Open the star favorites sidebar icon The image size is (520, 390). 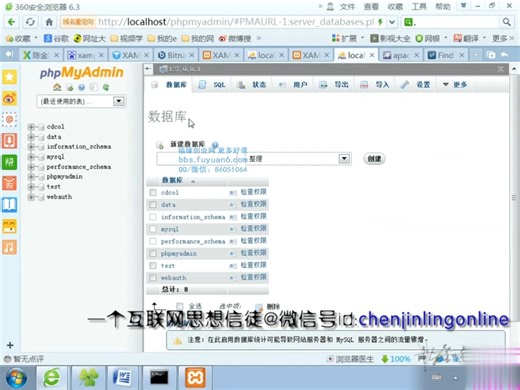[x=9, y=77]
